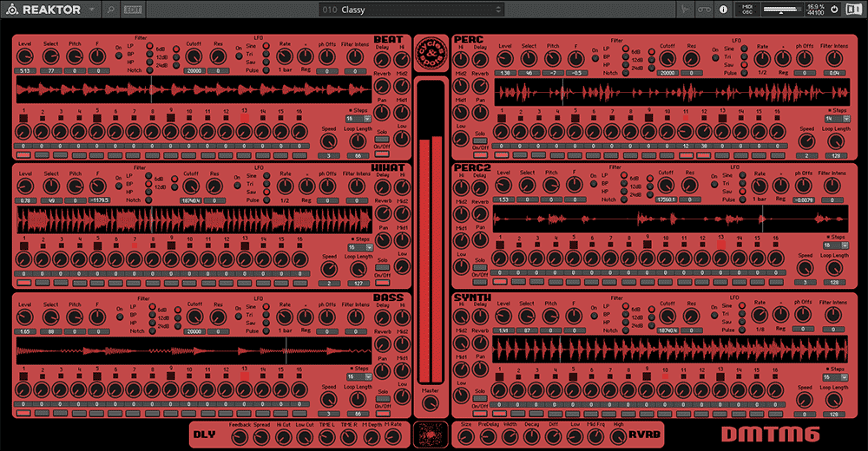Solo the SYNTH module
Screen dimensions: 868x451
point(480,398)
